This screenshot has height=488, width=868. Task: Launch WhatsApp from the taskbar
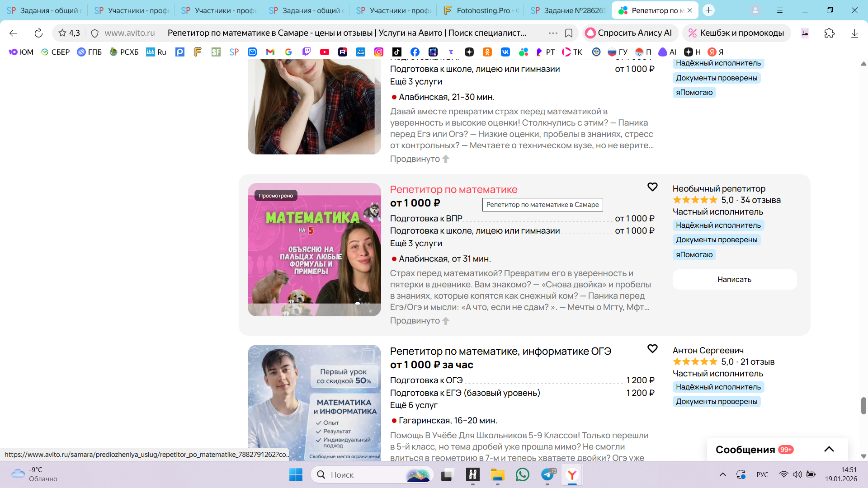522,474
